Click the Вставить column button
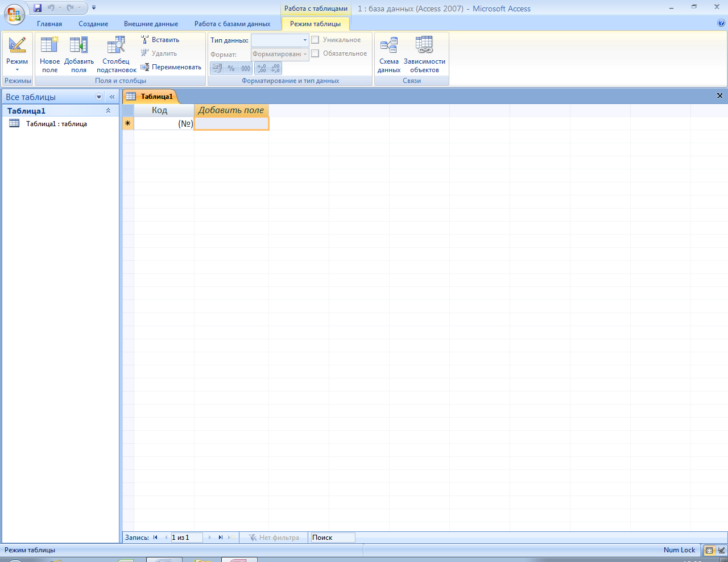Viewport: 728px width, 562px height. (x=160, y=40)
